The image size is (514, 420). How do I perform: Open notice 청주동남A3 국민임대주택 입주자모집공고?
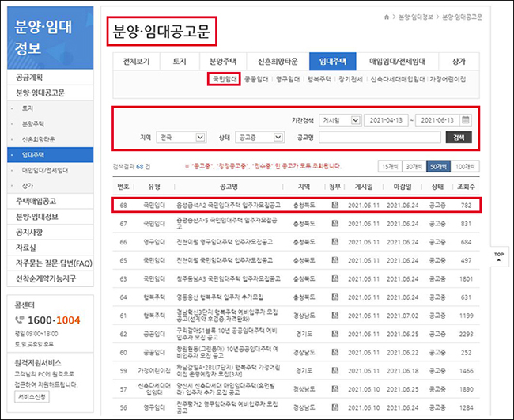pos(229,278)
